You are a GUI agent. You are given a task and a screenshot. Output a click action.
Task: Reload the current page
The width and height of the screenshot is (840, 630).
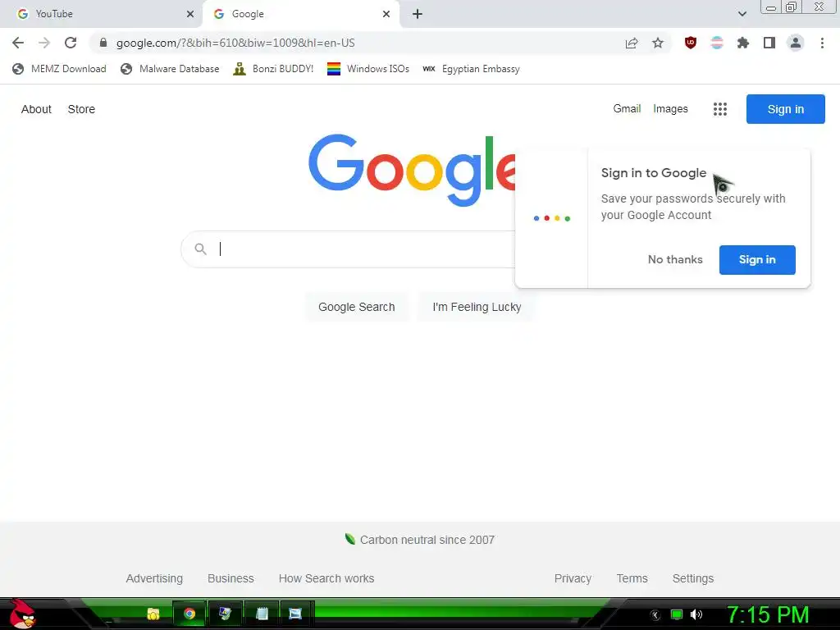(71, 43)
